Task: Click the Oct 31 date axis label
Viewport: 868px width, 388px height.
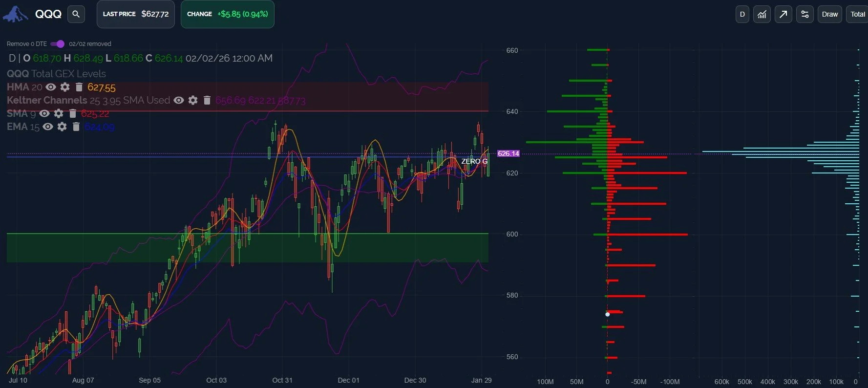Action: tap(282, 380)
